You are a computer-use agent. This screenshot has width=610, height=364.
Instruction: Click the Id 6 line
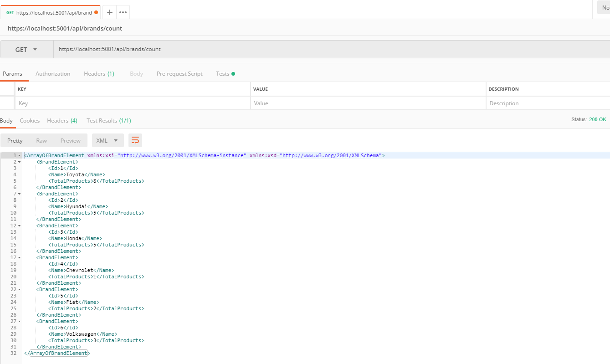coord(63,328)
